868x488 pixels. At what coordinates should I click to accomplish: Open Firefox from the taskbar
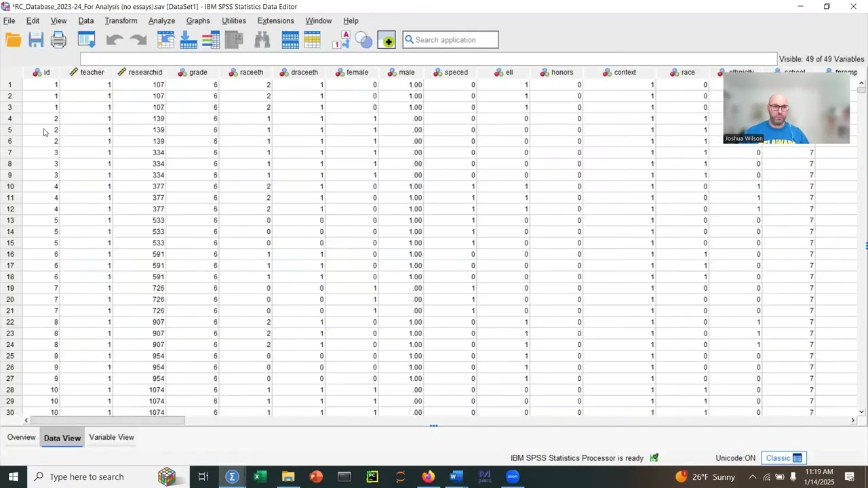(428, 476)
